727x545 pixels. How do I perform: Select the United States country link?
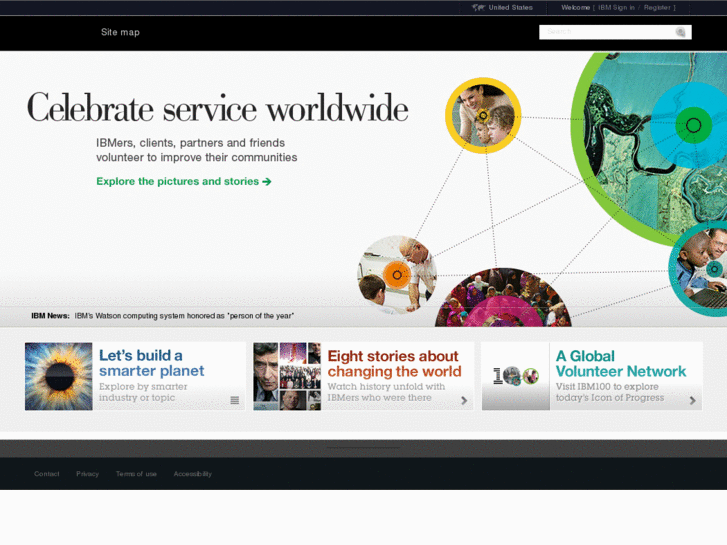coord(510,7)
